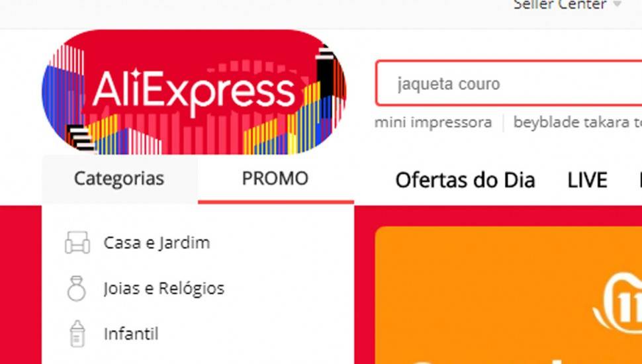Click the orange promotional banner

click(508, 295)
